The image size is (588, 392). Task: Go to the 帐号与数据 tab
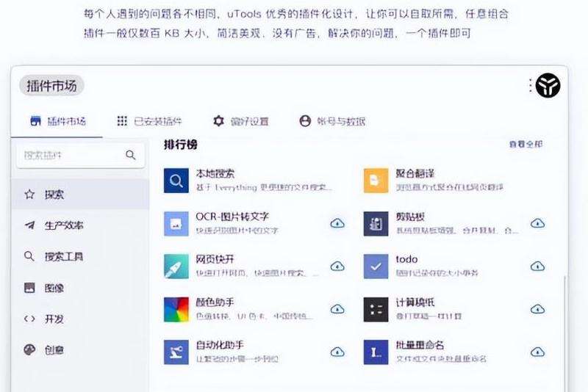(x=332, y=121)
